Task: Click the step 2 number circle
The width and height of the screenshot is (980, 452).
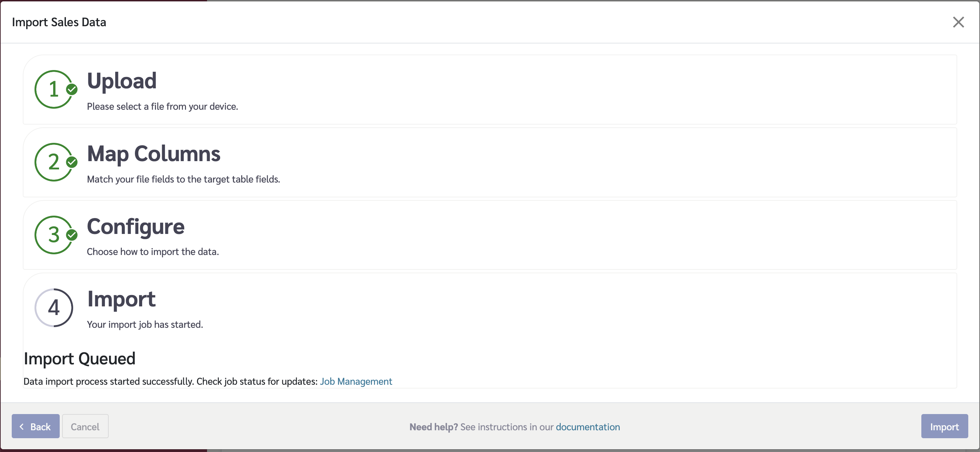Action: pos(53,162)
